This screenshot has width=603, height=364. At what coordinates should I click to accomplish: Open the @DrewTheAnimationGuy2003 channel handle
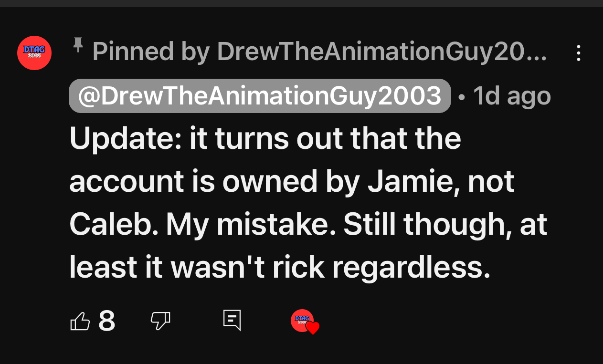point(260,96)
